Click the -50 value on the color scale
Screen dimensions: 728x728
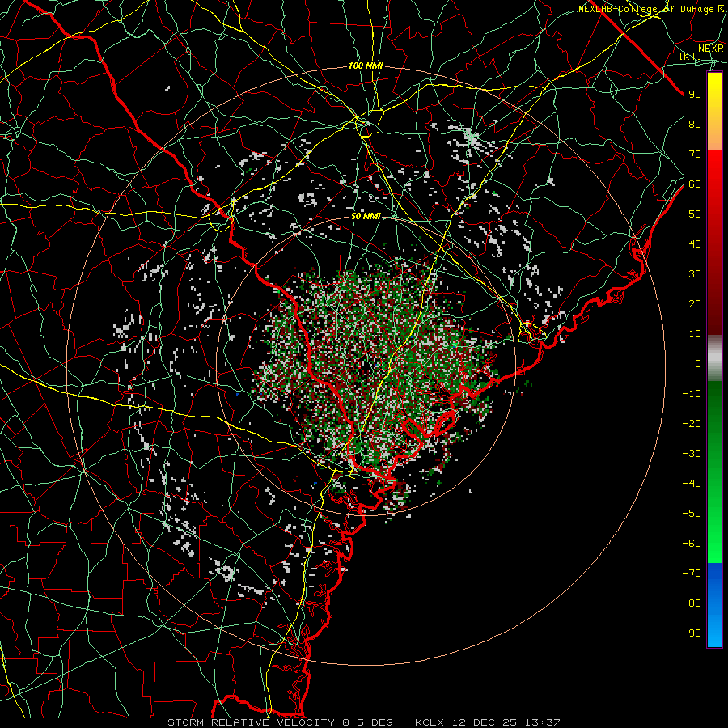pos(692,514)
